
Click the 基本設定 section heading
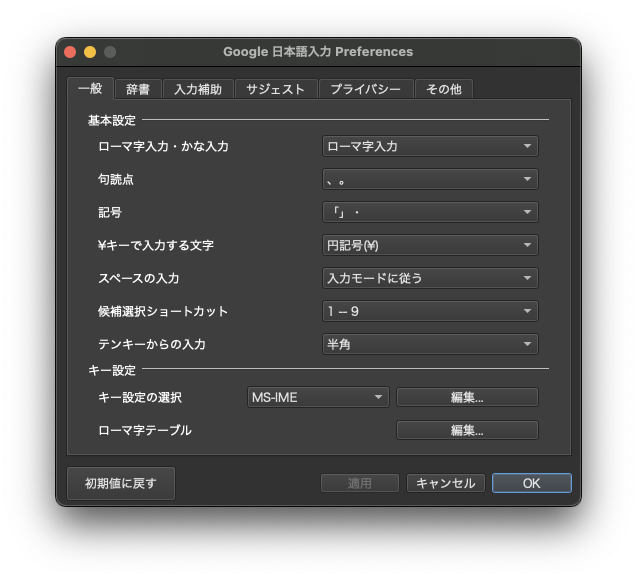coord(112,120)
